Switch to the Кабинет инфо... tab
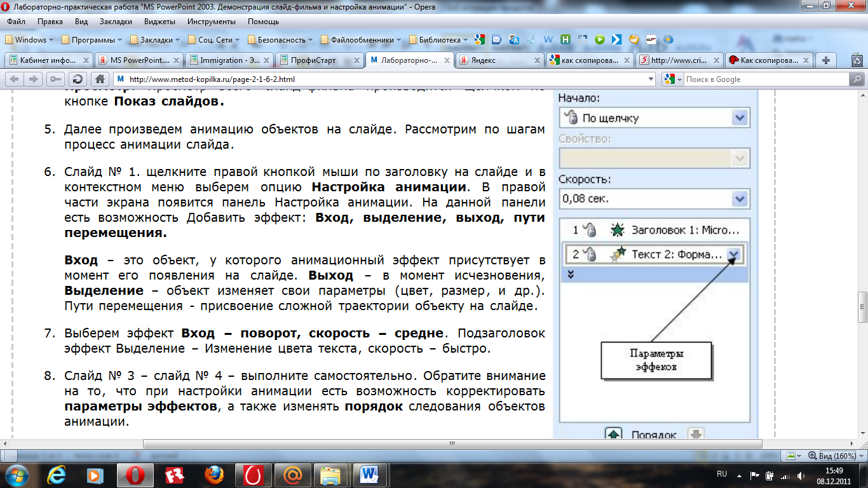Image resolution: width=868 pixels, height=488 pixels. tap(49, 60)
